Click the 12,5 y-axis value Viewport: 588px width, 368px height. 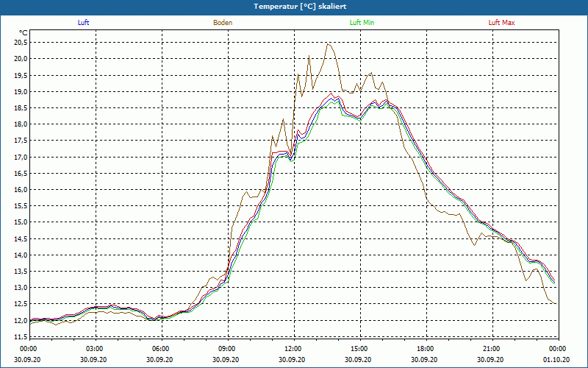pyautogui.click(x=21, y=304)
